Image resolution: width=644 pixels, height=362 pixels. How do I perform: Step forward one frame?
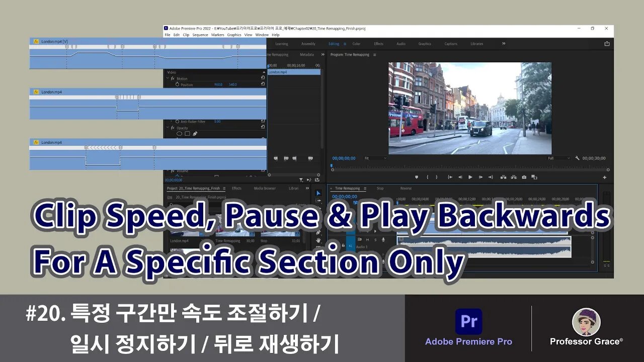480,177
